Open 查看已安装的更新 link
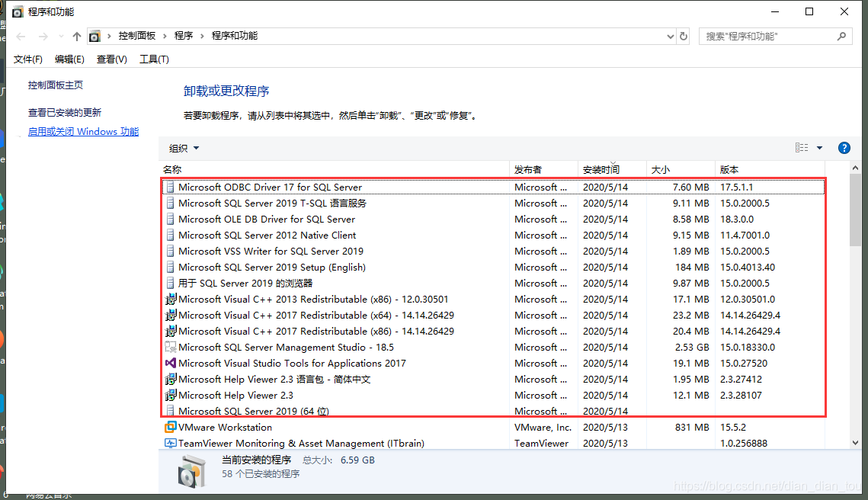This screenshot has height=500, width=868. tap(65, 112)
